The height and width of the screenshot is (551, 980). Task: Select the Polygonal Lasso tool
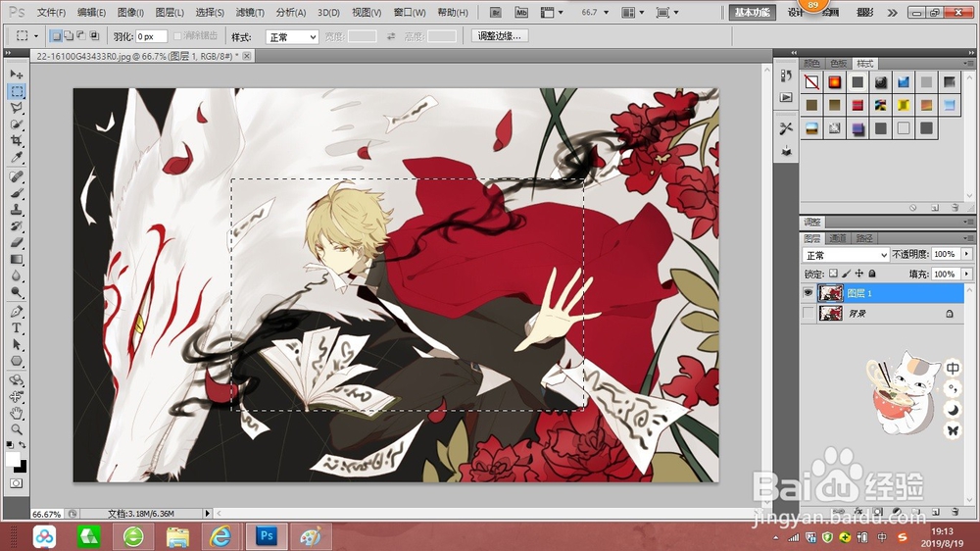(17, 108)
